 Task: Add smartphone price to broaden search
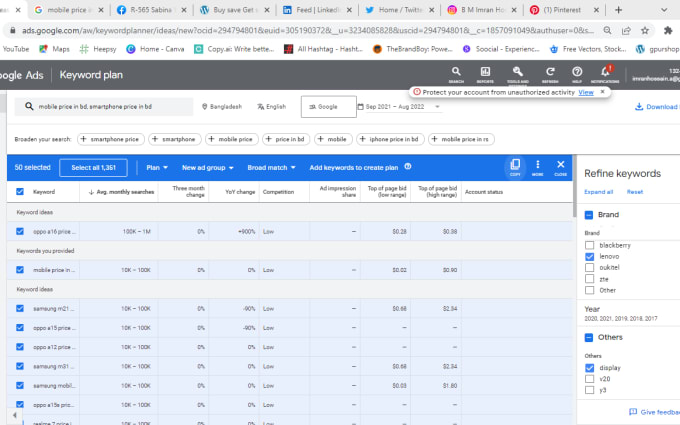[x=111, y=139]
